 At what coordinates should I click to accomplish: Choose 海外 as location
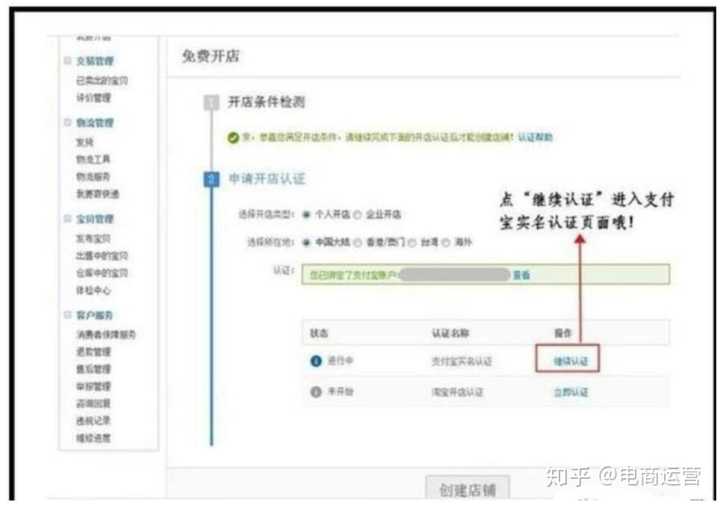[x=445, y=242]
